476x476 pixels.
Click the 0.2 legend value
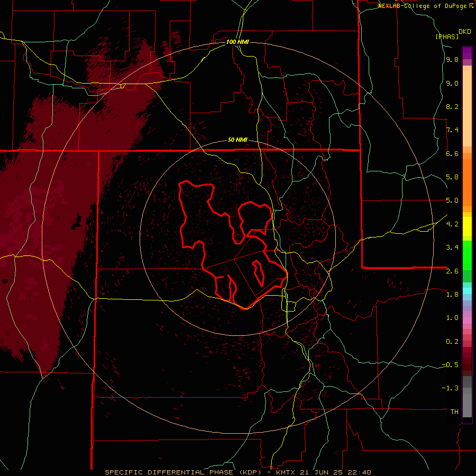pos(452,342)
